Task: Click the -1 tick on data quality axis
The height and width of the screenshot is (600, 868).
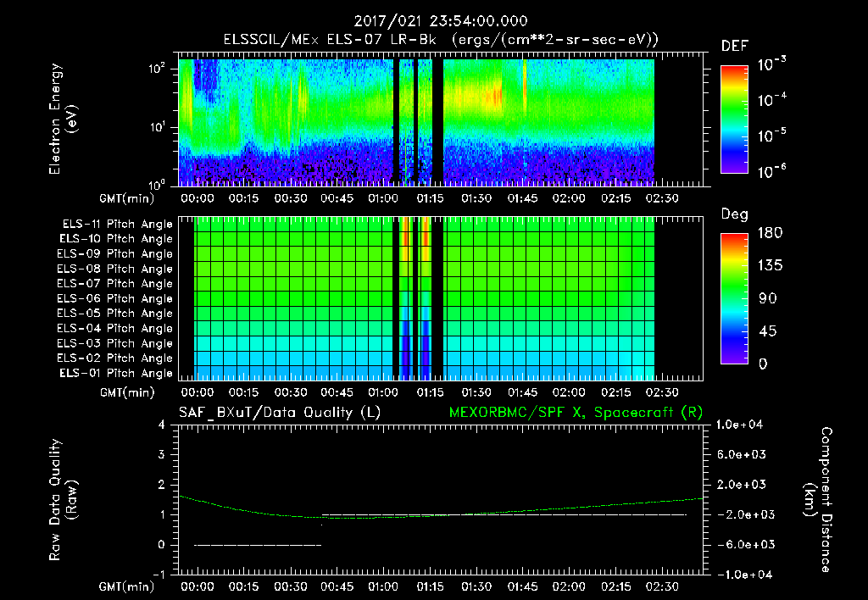Action: click(159, 575)
